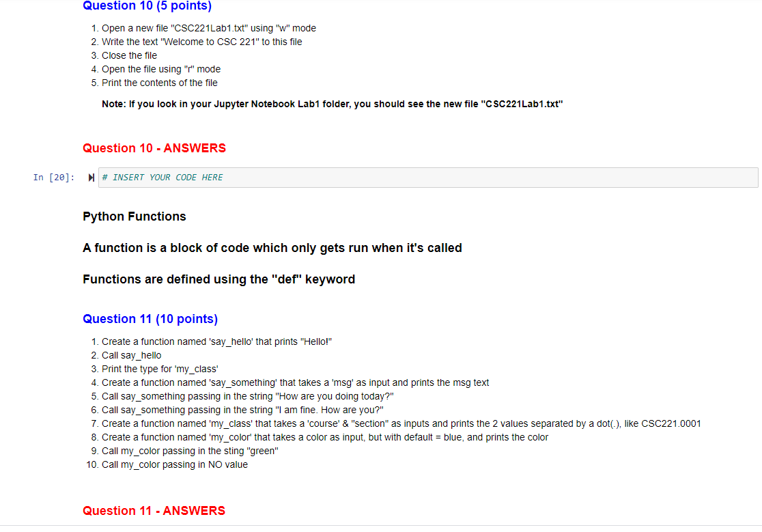The width and height of the screenshot is (762, 532).
Task: Click the function definition explanation markdown cell
Action: pos(272,248)
